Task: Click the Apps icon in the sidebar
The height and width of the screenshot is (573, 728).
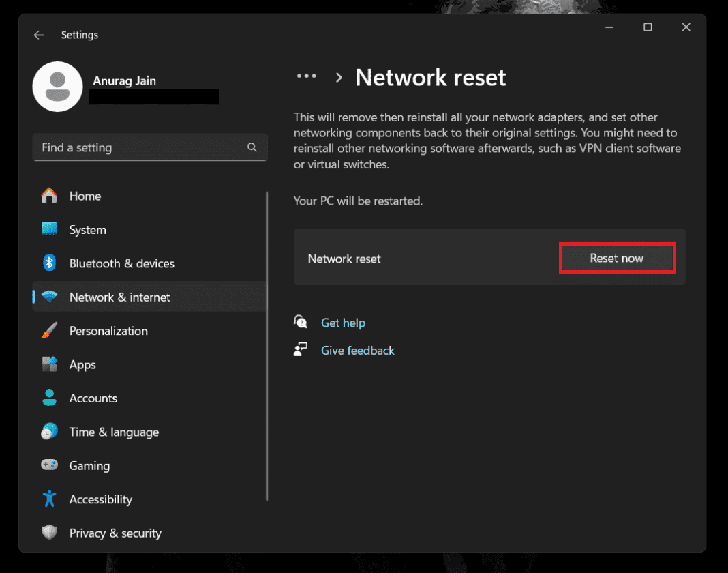Action: 49,364
